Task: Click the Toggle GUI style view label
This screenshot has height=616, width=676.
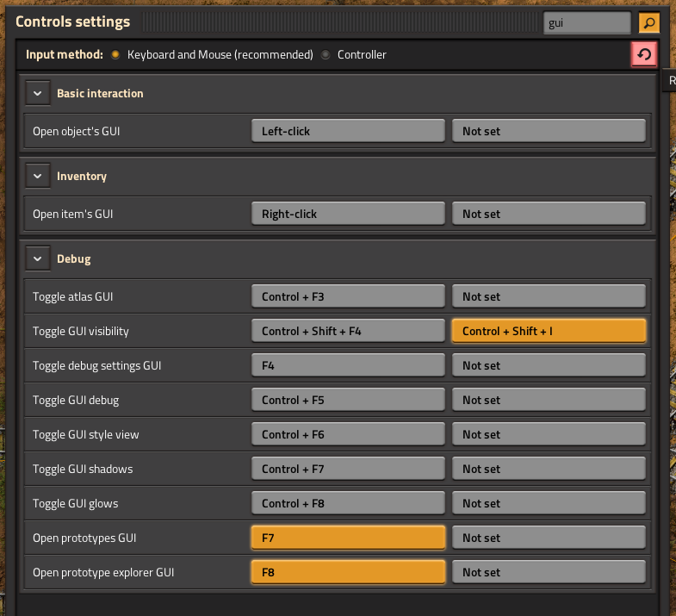Action: (86, 435)
